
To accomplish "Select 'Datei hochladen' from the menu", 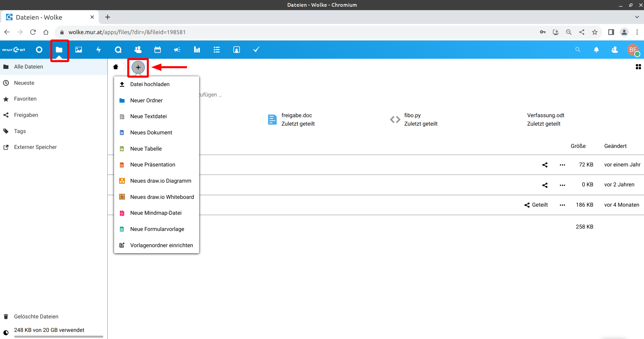I will tap(150, 84).
